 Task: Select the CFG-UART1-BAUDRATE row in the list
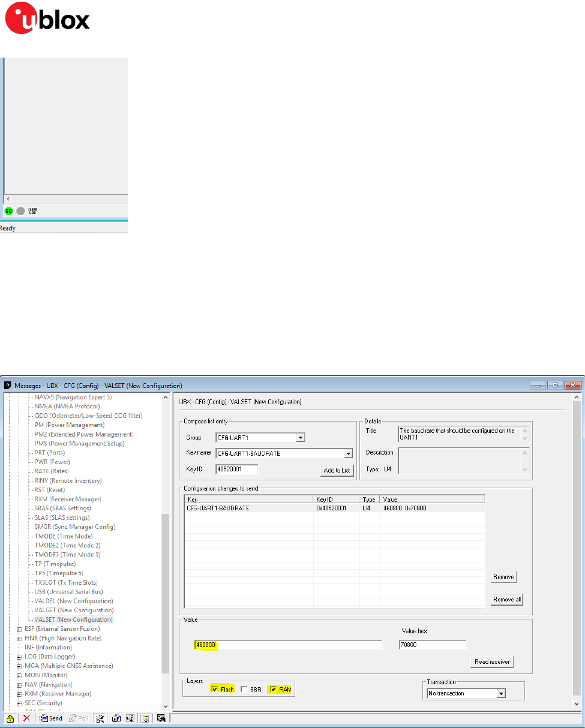click(334, 508)
